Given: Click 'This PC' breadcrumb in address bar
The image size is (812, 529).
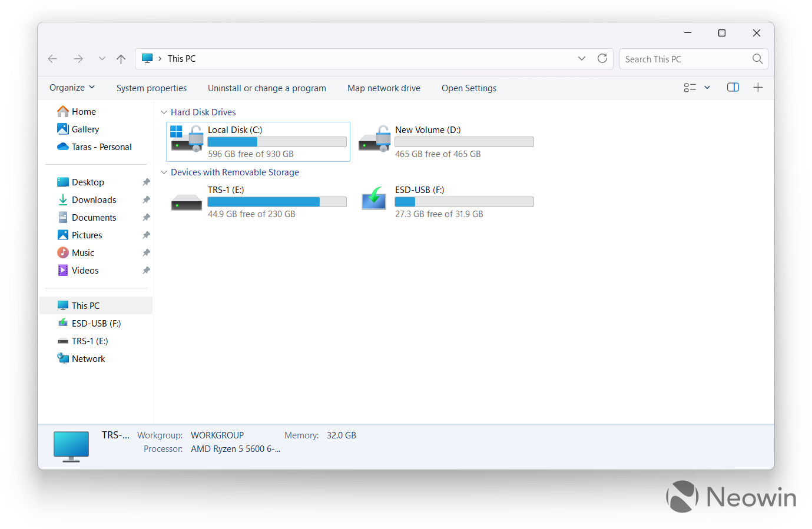Looking at the screenshot, I should click(181, 59).
